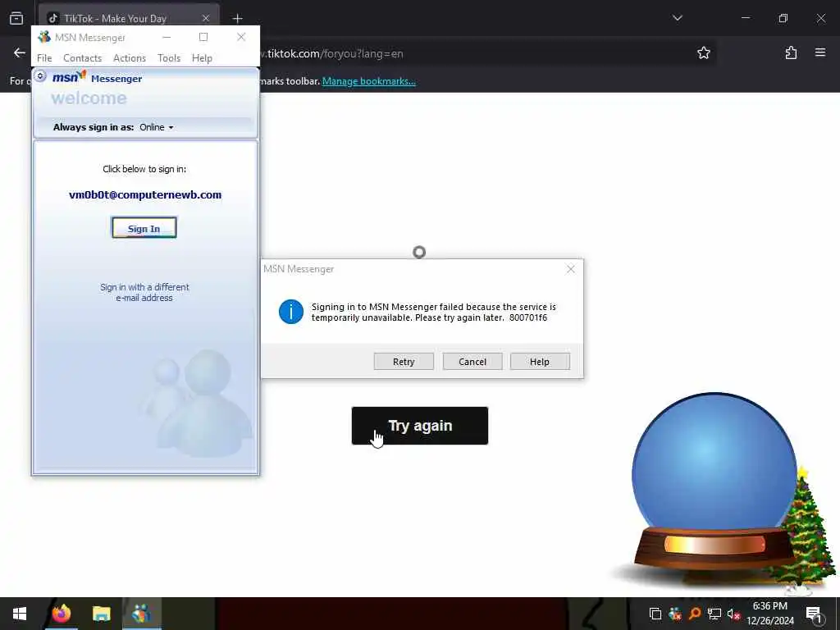
Task: Open the Manage bookmarks link
Action: coord(368,81)
